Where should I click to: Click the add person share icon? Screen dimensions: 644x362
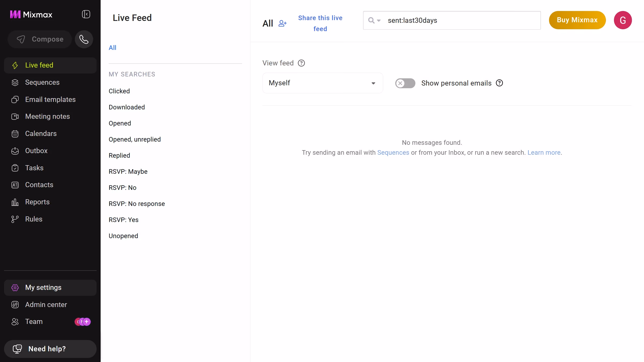[x=282, y=24]
